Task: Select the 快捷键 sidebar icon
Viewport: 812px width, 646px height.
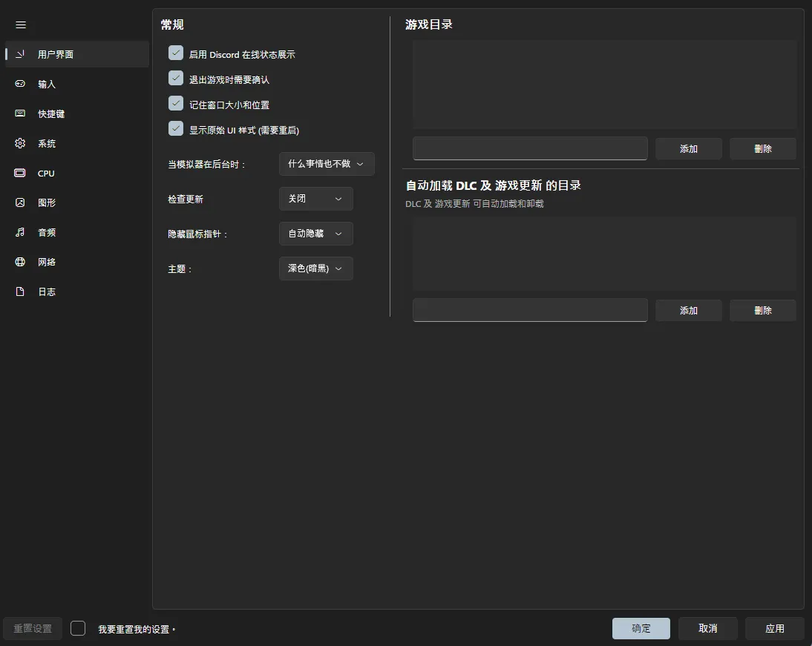Action: tap(50, 113)
